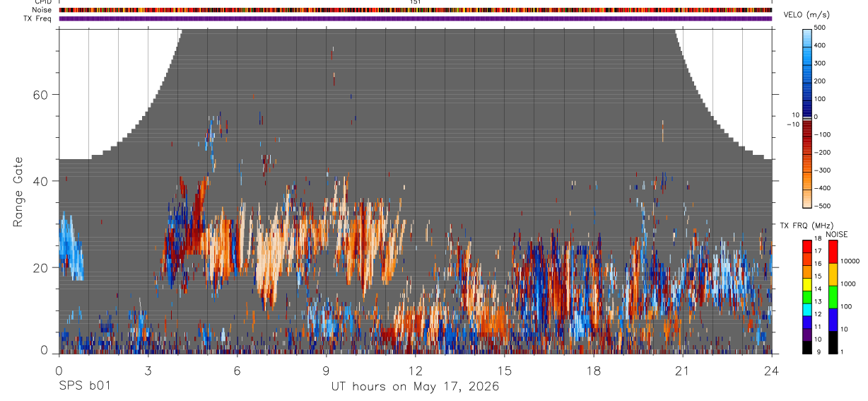Click the 500 label on velocity colorbar
The width and height of the screenshot is (868, 401).
pos(821,28)
